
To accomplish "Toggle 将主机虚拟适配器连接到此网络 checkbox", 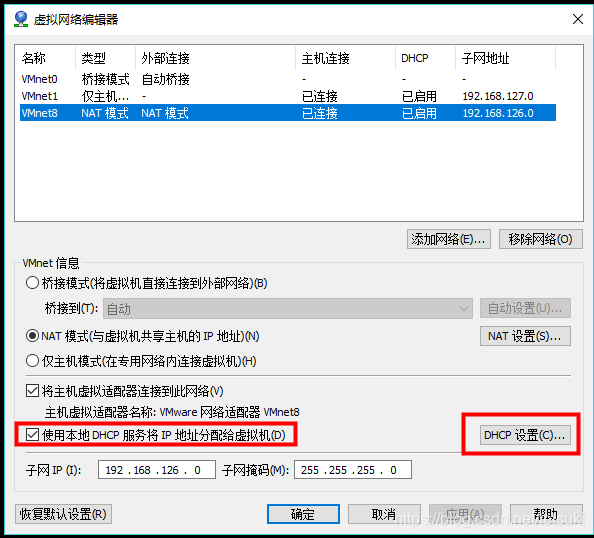I will [x=32, y=391].
